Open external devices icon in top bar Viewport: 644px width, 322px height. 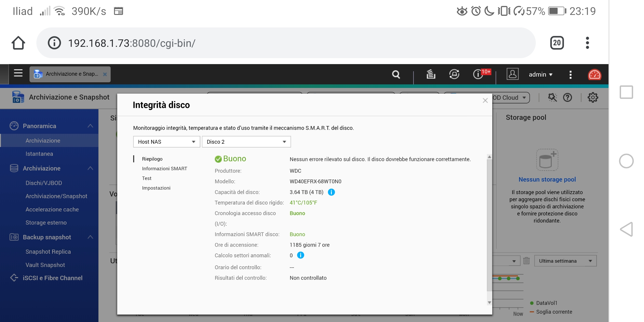point(454,74)
